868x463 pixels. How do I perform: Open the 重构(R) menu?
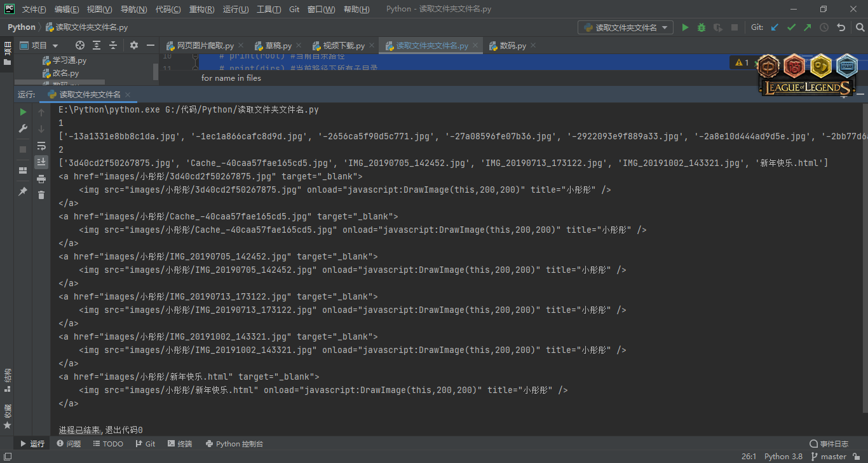tap(201, 10)
